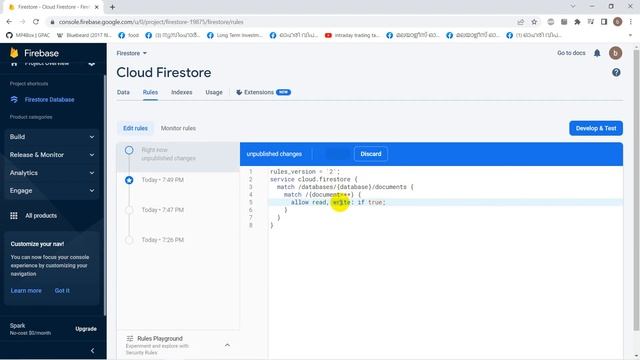Expand the Analytics section

pyautogui.click(x=52, y=173)
